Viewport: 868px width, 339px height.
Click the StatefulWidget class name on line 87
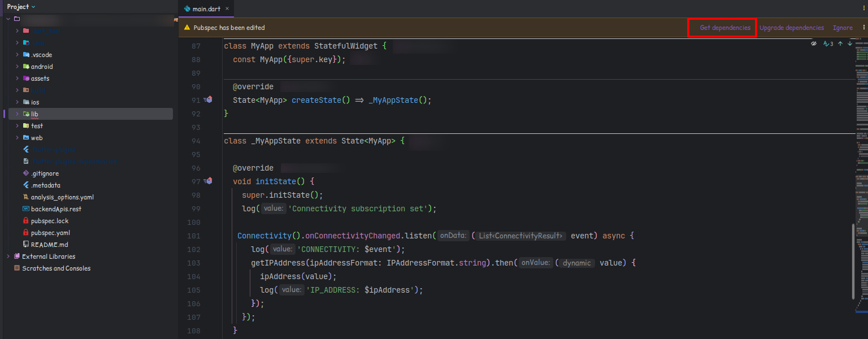(346, 46)
